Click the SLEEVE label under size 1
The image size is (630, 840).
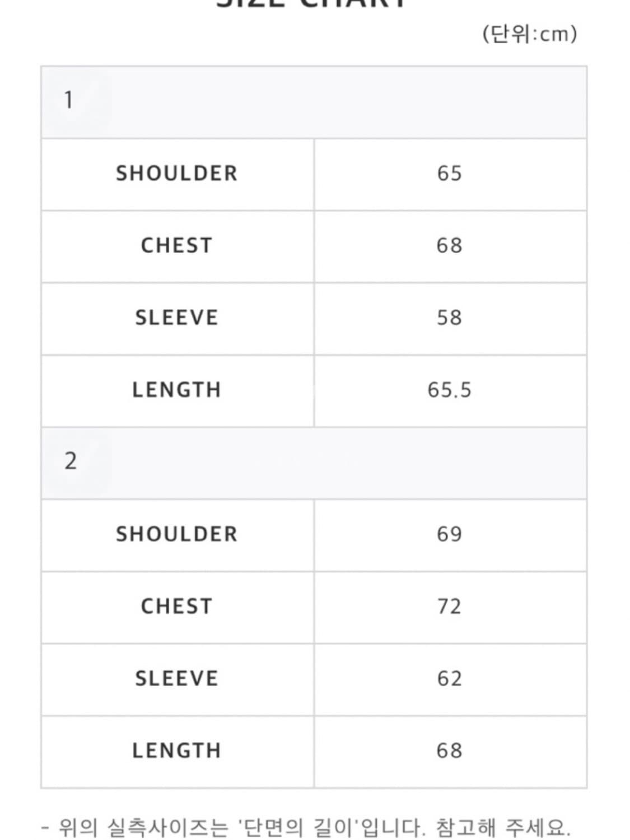tap(177, 318)
